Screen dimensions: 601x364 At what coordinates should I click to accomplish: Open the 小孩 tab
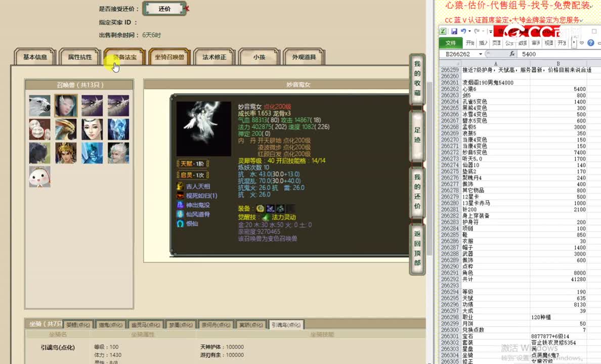[x=259, y=57]
